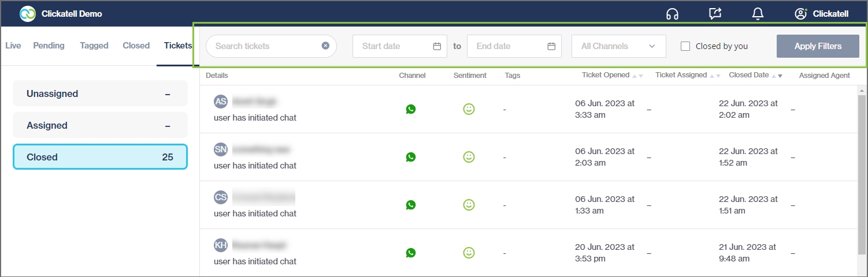This screenshot has width=868, height=277.
Task: Clear the search tickets field
Action: (325, 46)
